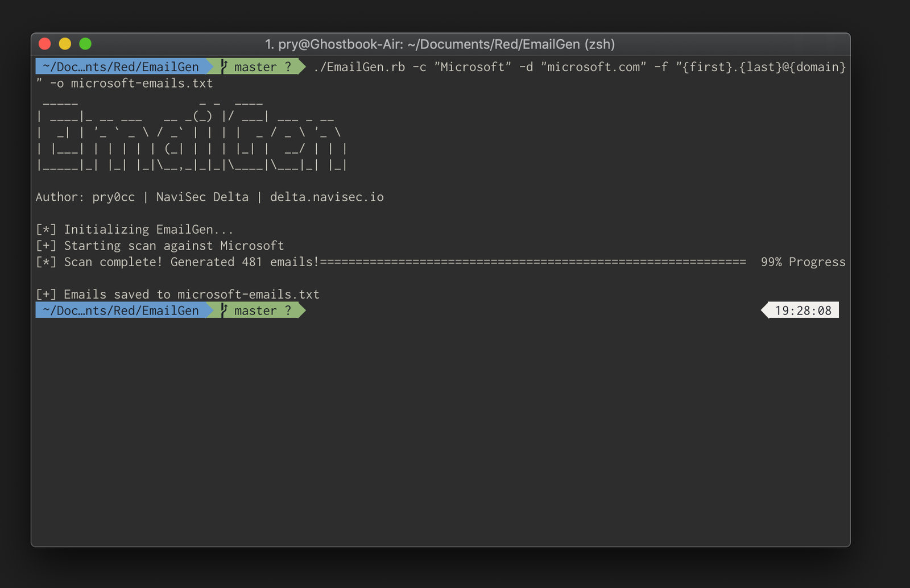Click the top prompt path ~/Doc…nts/Red/EmailGen
This screenshot has width=910, height=588.
pyautogui.click(x=121, y=67)
